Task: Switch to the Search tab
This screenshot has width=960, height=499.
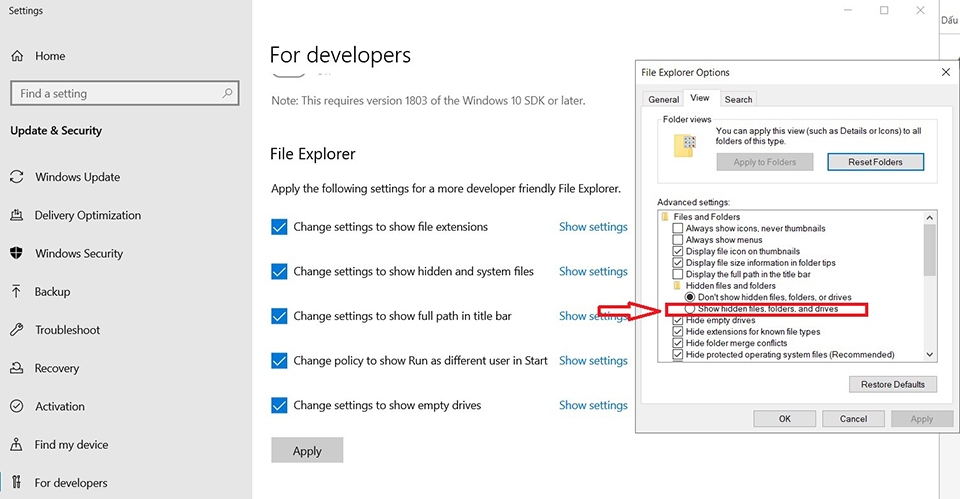Action: (738, 99)
